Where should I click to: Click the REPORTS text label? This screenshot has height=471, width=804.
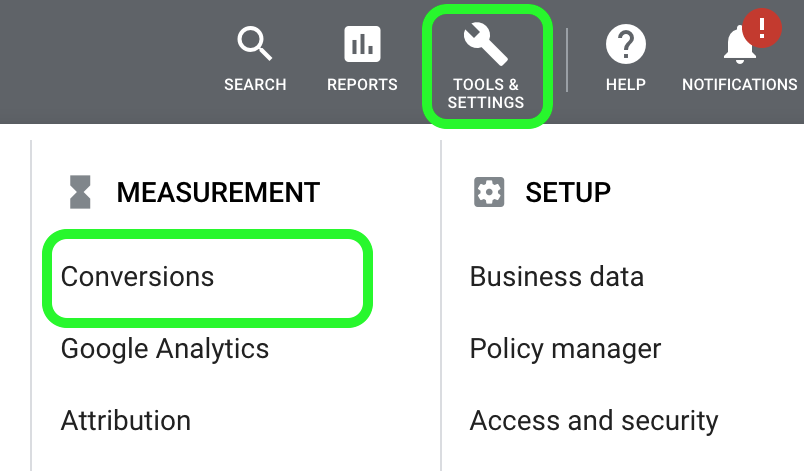[x=363, y=85]
